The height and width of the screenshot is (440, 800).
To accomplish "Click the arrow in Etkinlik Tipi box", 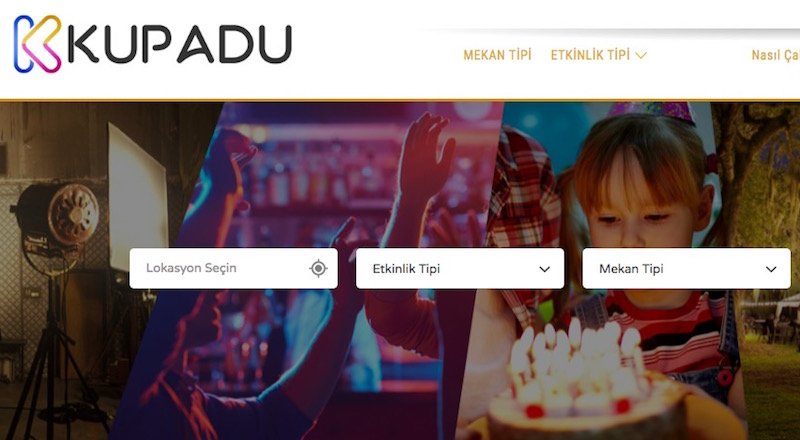I will coord(544,269).
